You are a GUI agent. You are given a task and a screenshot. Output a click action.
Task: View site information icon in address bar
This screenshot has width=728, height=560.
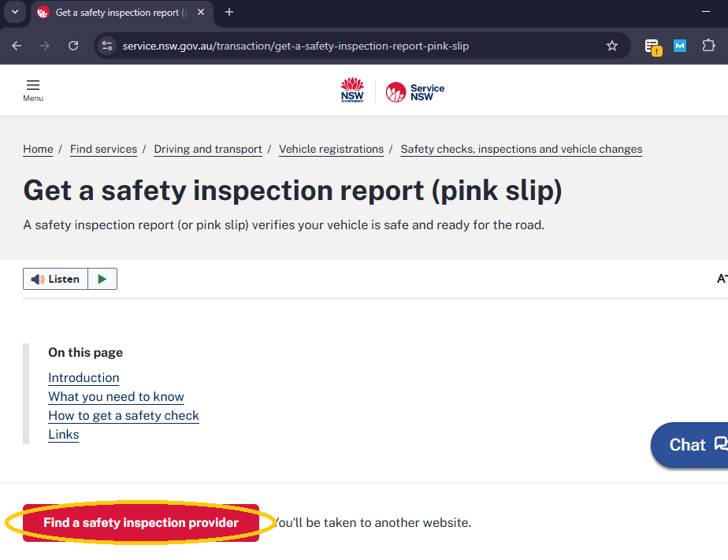coord(108,46)
